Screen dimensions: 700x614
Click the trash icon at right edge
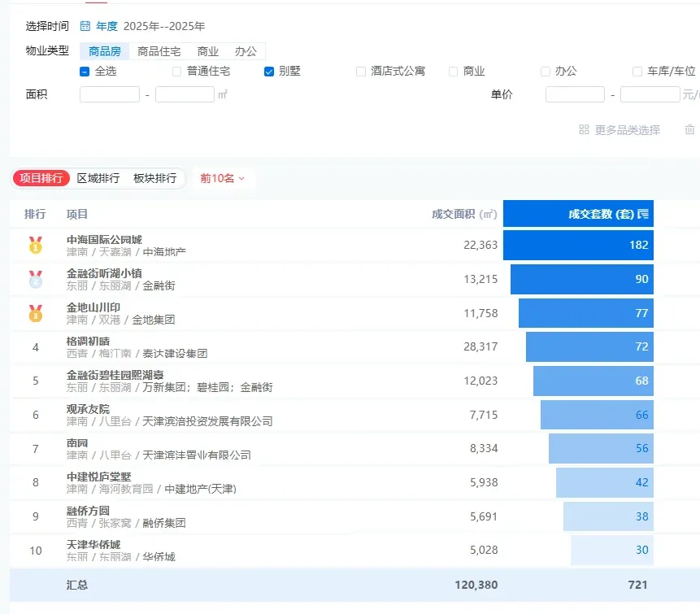[689, 130]
